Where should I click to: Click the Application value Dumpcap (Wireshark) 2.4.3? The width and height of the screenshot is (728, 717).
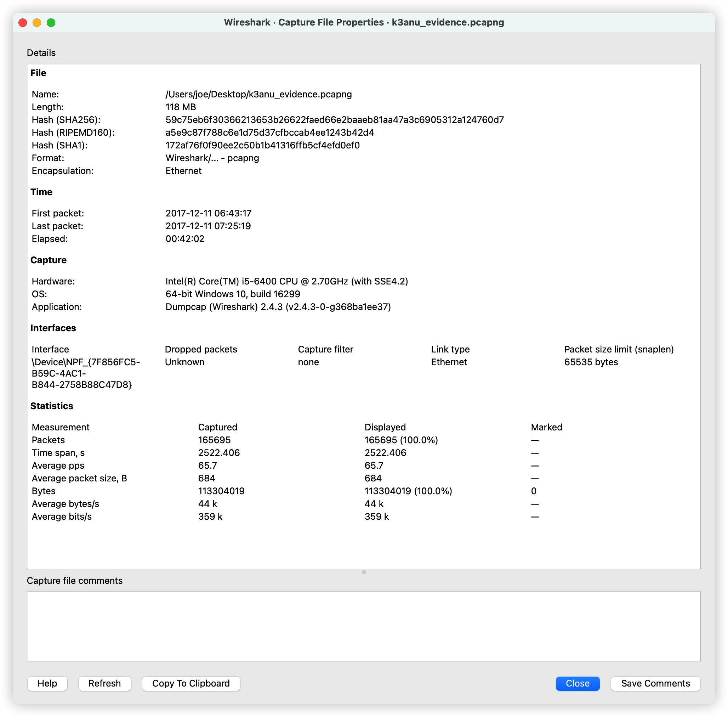(278, 307)
